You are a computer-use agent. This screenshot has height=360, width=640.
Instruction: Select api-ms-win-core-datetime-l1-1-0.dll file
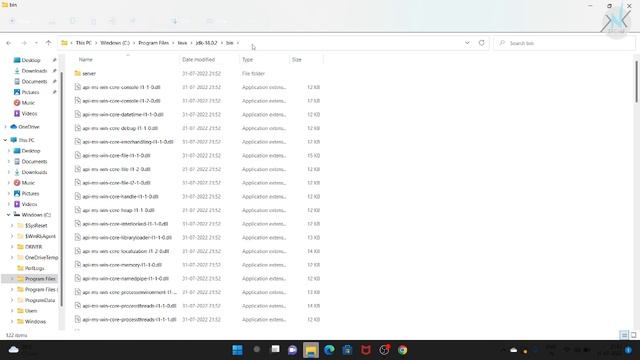(123, 114)
